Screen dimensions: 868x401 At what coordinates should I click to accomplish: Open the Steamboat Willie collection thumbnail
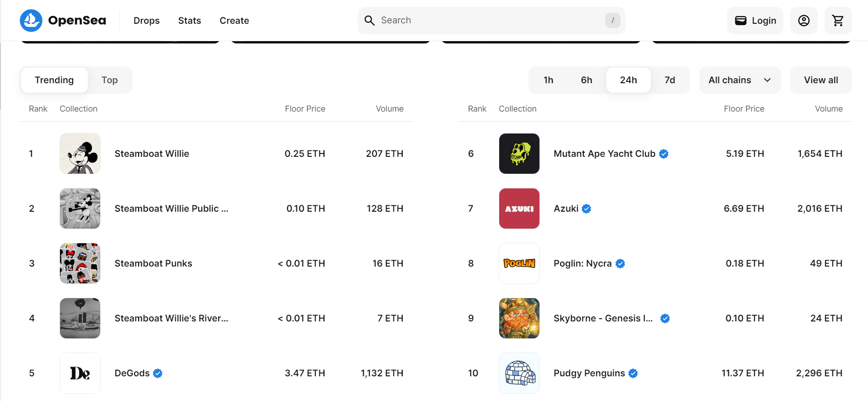(80, 154)
